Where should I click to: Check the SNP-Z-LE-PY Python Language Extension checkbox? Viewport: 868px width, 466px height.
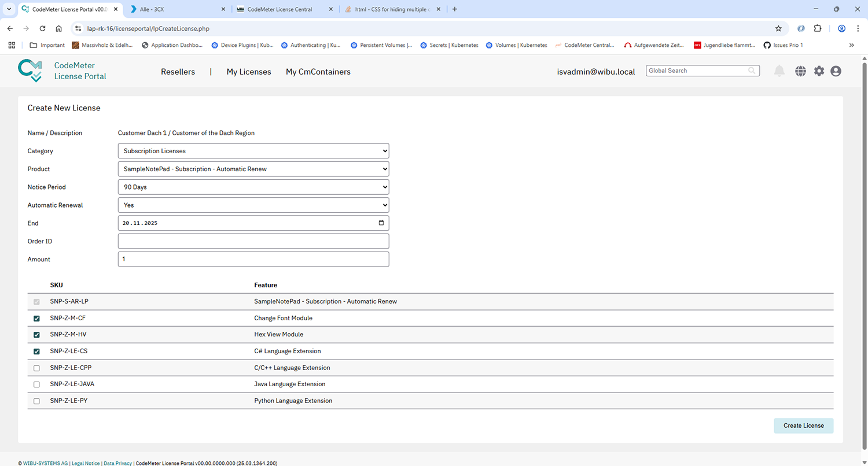coord(37,401)
